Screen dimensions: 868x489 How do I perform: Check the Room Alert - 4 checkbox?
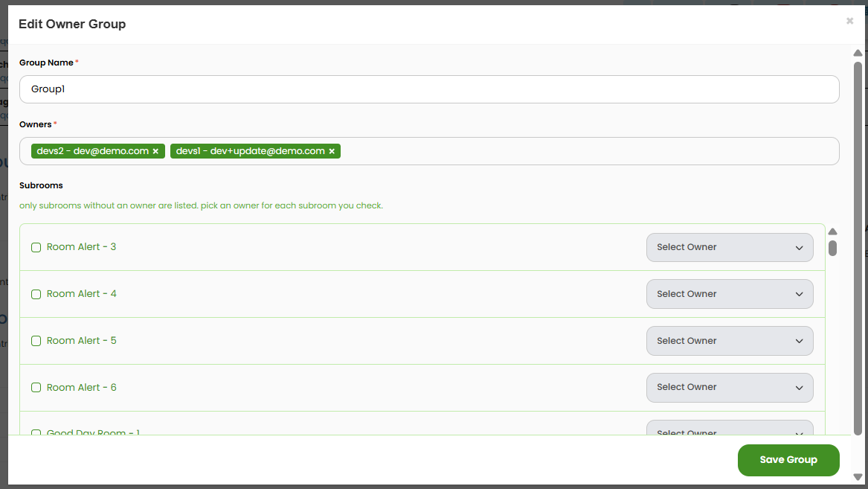pos(36,294)
